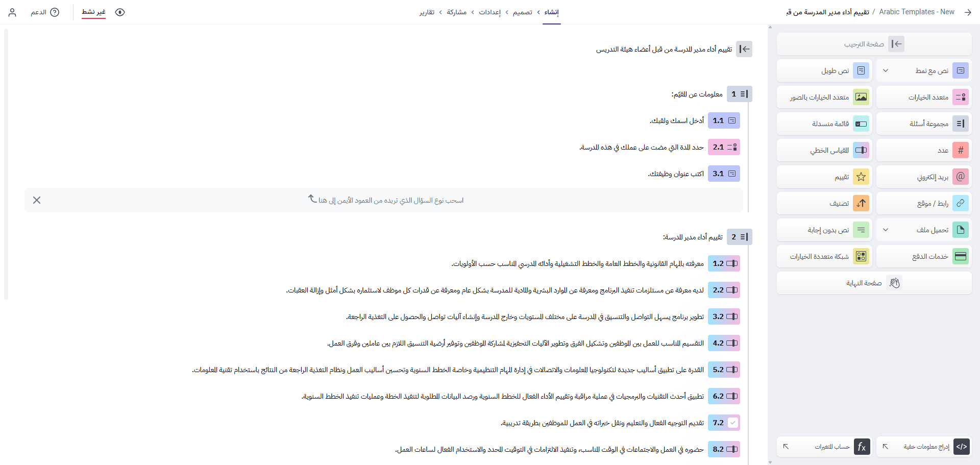Select the نص طويل question type
Screen dimensions: 980x465
(x=824, y=70)
